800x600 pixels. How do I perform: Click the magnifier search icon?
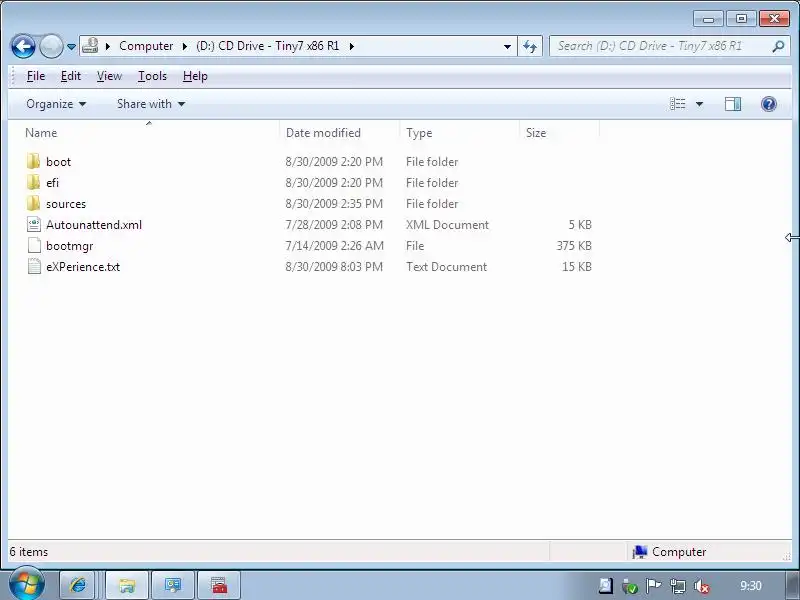pyautogui.click(x=778, y=46)
